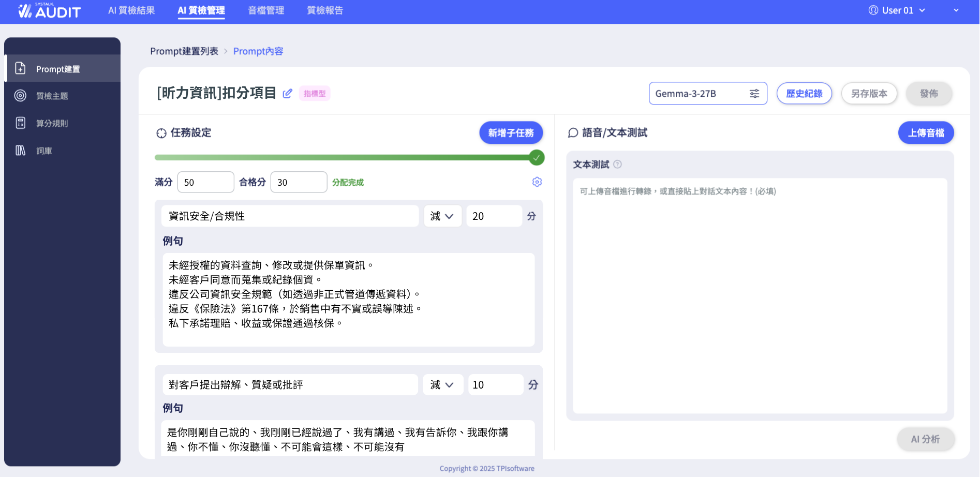Click the score settings gear icon
The width and height of the screenshot is (980, 477).
(537, 182)
